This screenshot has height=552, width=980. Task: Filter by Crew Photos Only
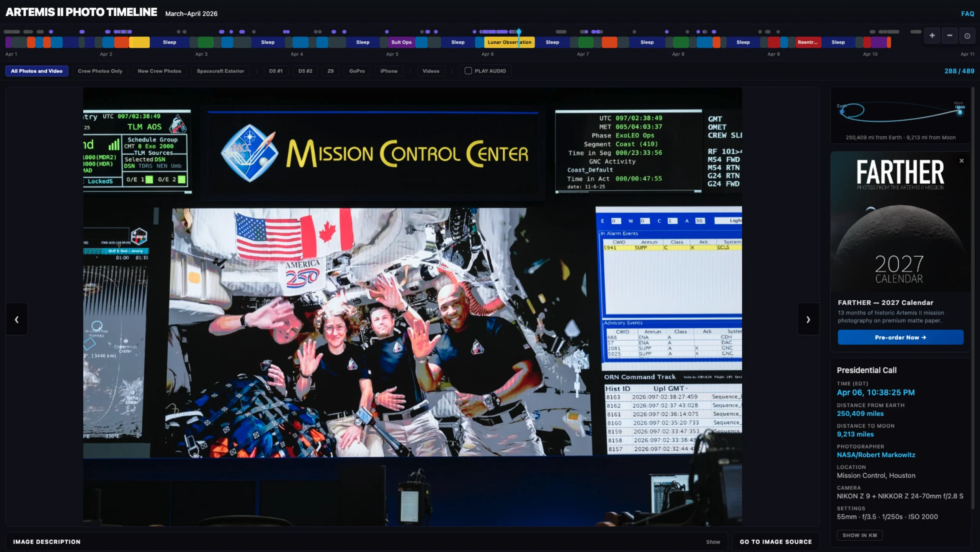pyautogui.click(x=100, y=71)
